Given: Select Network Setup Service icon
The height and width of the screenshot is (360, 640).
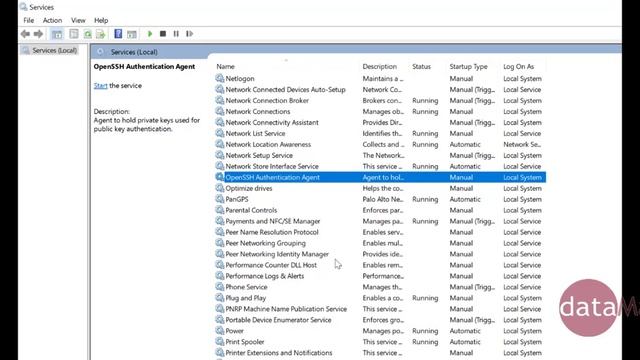Looking at the screenshot, I should tap(220, 155).
